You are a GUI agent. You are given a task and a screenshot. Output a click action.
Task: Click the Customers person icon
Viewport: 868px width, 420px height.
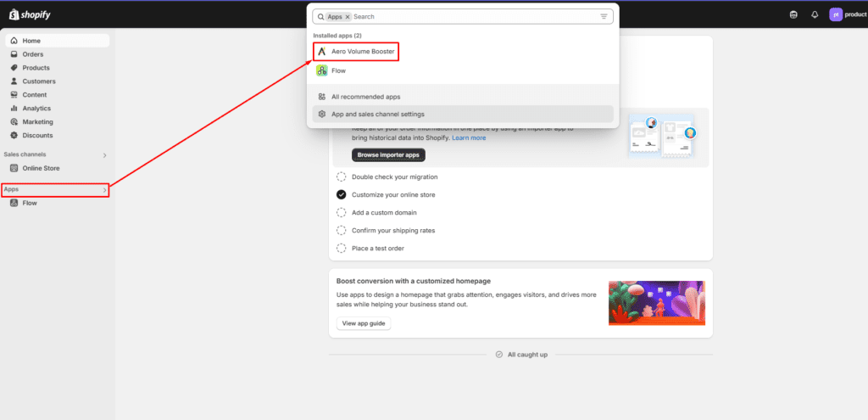(x=14, y=81)
